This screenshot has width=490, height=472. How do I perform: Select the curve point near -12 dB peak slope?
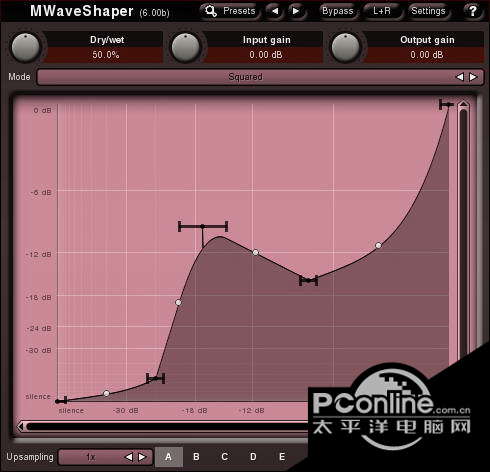tap(255, 252)
